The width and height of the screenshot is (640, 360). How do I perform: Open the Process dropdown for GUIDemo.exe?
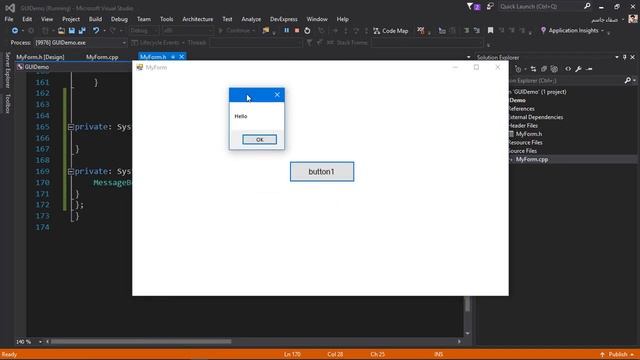124,42
